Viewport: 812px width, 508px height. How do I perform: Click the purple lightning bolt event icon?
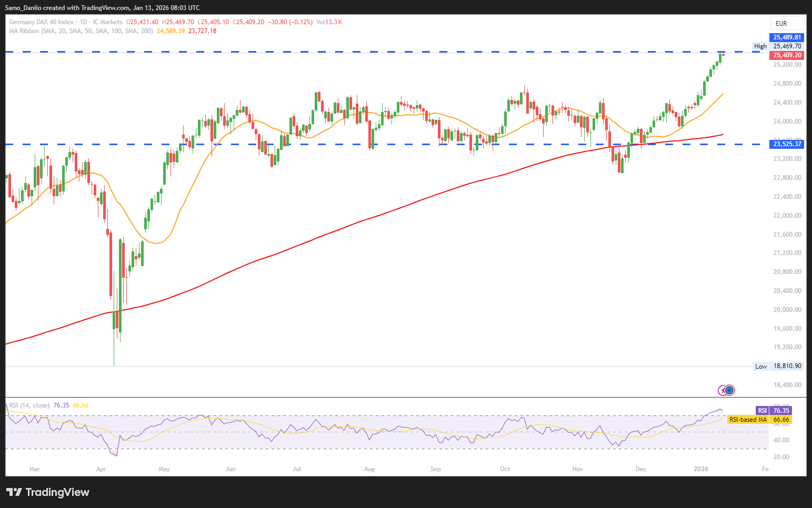723,390
